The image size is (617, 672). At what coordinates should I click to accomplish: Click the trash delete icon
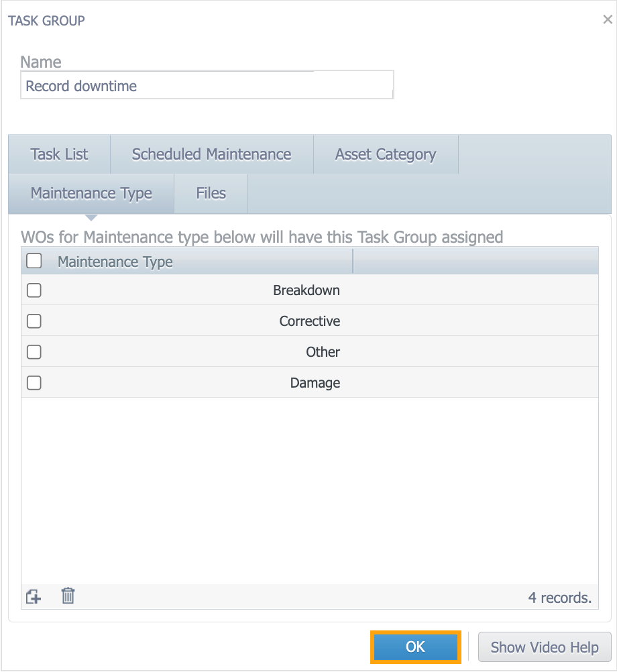coord(68,596)
